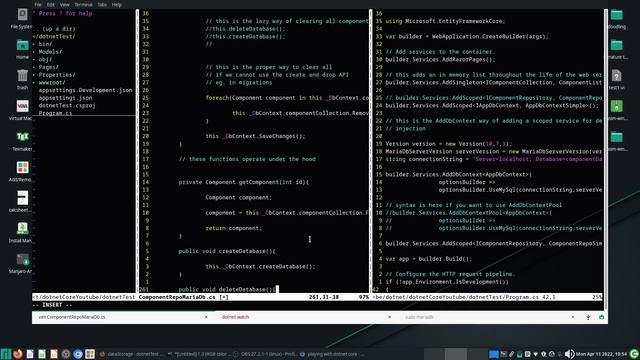The height and width of the screenshot is (360, 640).
Task: Open the green zip archive desktop icon
Action: 616,106
